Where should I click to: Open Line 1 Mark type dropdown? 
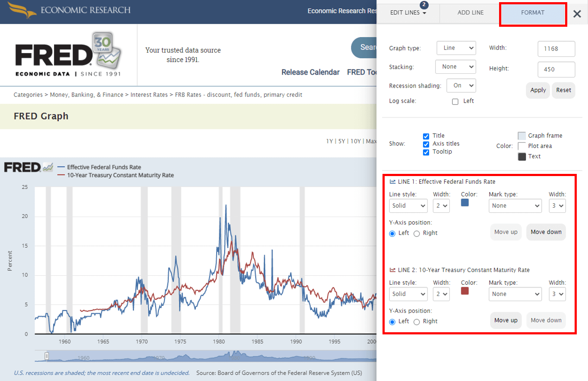pyautogui.click(x=515, y=206)
